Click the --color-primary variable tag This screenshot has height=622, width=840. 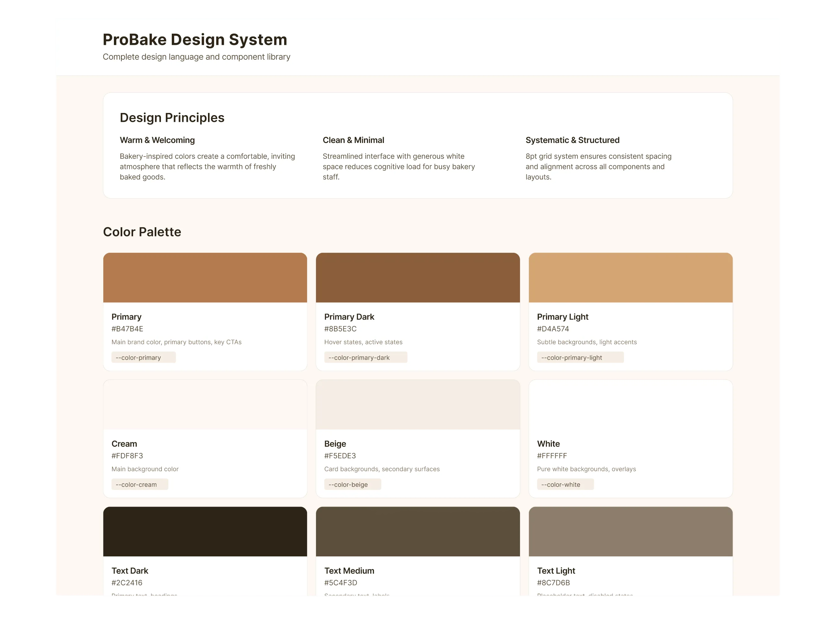click(x=143, y=357)
